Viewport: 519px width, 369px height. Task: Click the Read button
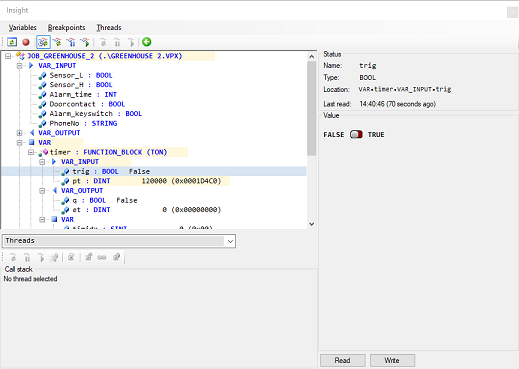(x=342, y=360)
